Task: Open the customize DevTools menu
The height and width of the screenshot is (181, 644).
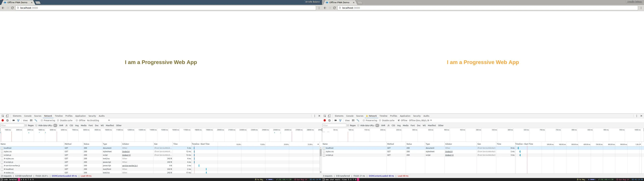Action: coord(314,116)
